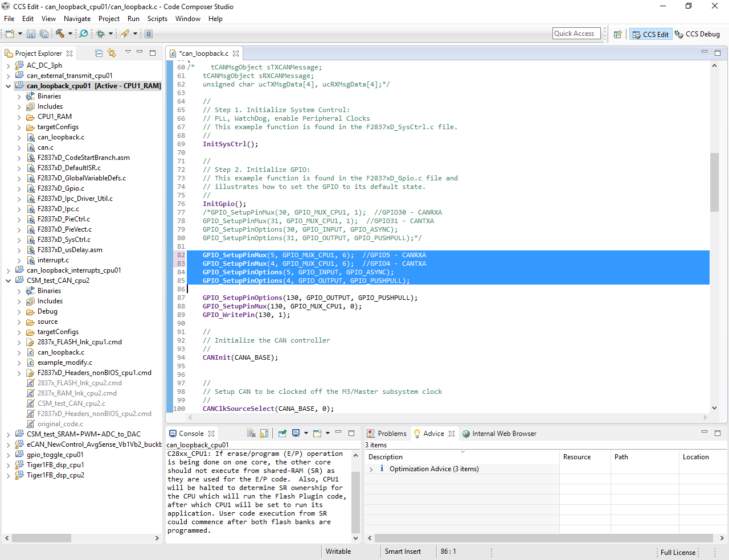This screenshot has width=729, height=560.
Task: Toggle Scroll Lock in the Console panel
Action: coord(264,433)
